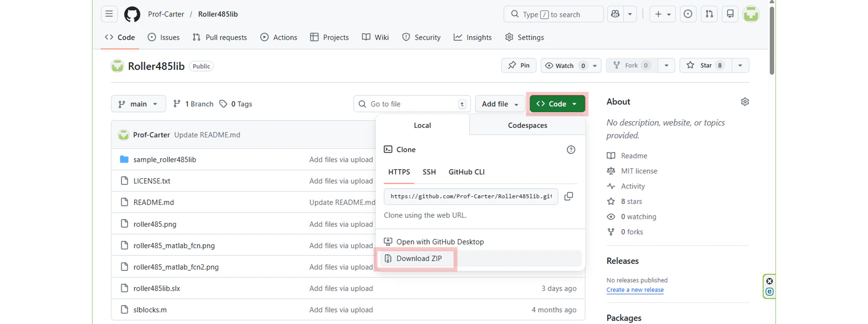Expand the Fork options dropdown arrow
The image size is (868, 324).
(666, 65)
